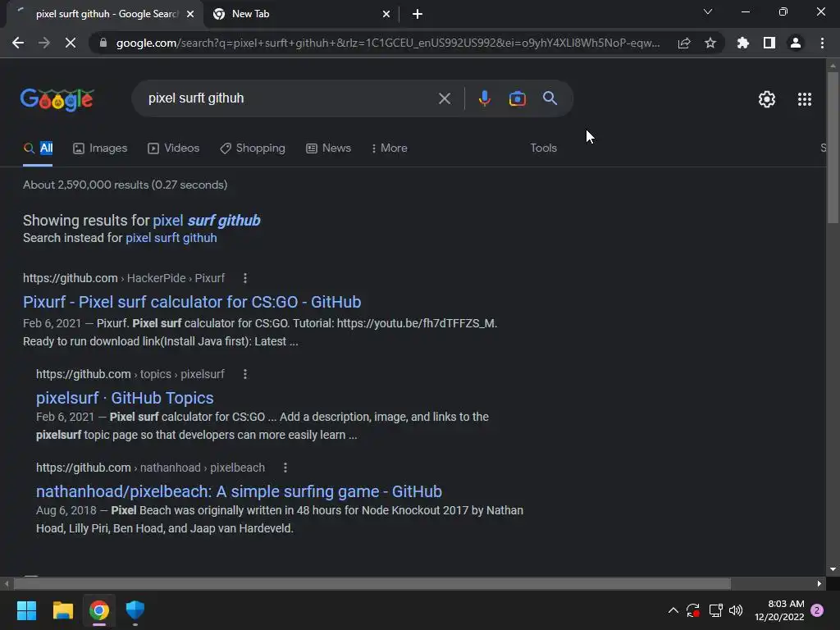This screenshot has height=630, width=840.
Task: Open pixelsurf GitHub Topics result
Action: (125, 398)
